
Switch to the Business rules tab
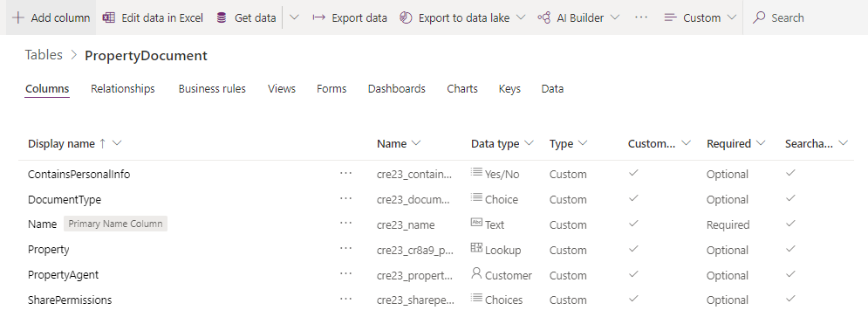[212, 88]
